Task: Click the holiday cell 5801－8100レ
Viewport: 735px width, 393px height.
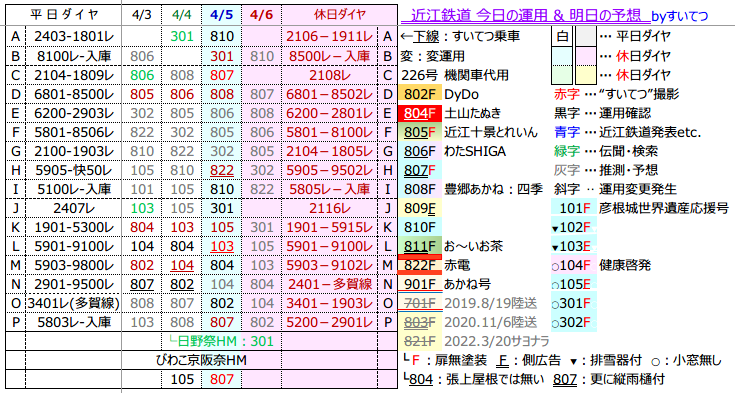Action: [x=330, y=133]
